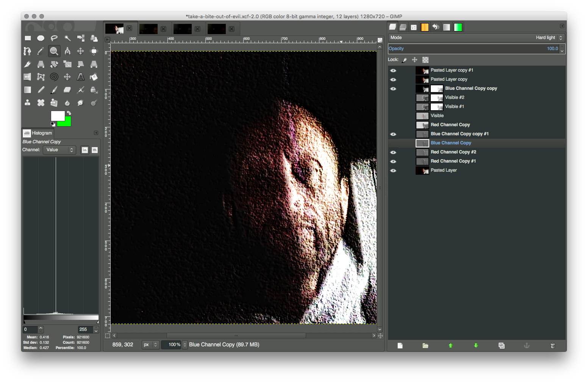588x382 pixels.
Task: Switch to the Undo History tab
Action: point(436,27)
